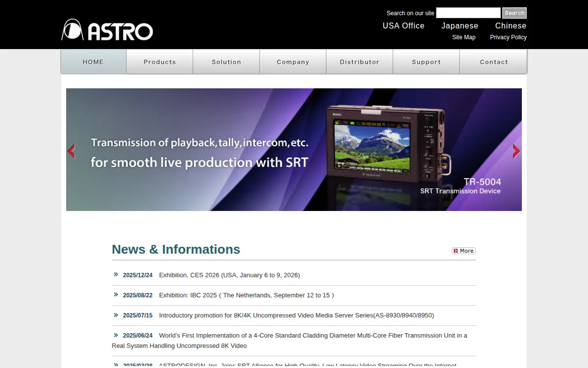The height and width of the screenshot is (368, 588).
Task: Focus the site search text box
Action: pos(468,13)
